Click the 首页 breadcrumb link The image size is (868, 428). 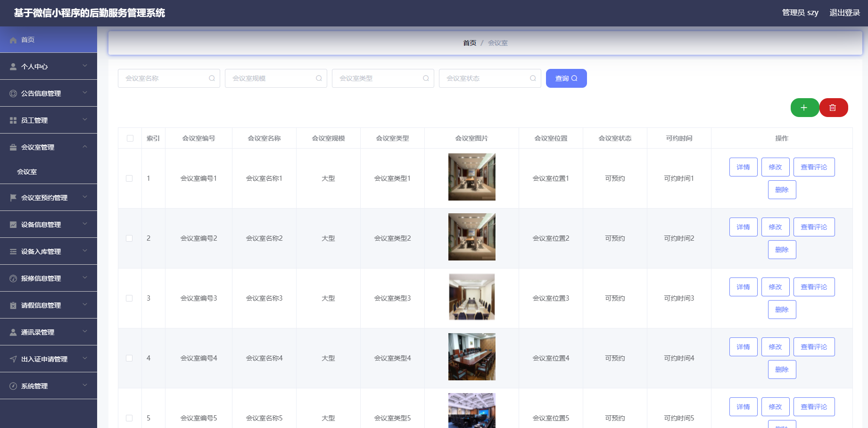tap(470, 43)
